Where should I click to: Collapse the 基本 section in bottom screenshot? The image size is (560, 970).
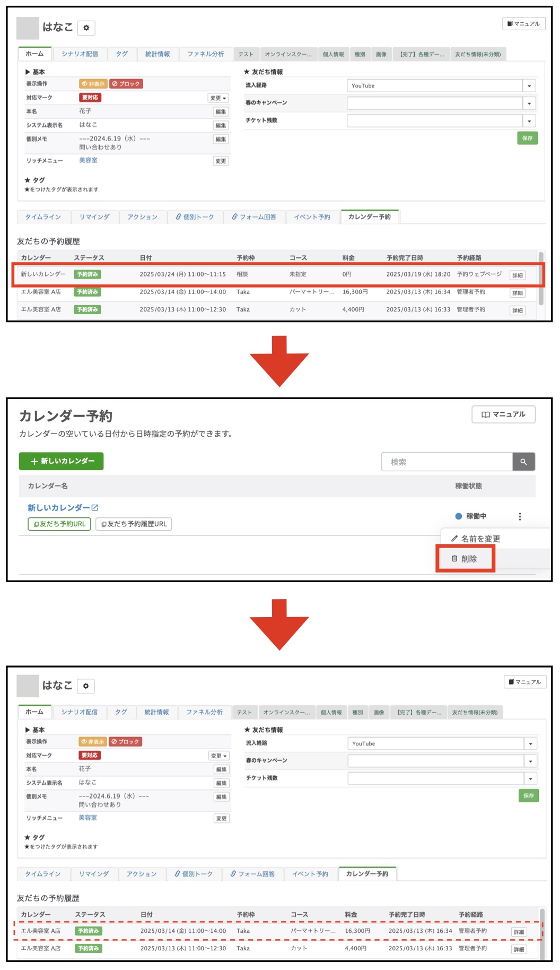[x=35, y=730]
